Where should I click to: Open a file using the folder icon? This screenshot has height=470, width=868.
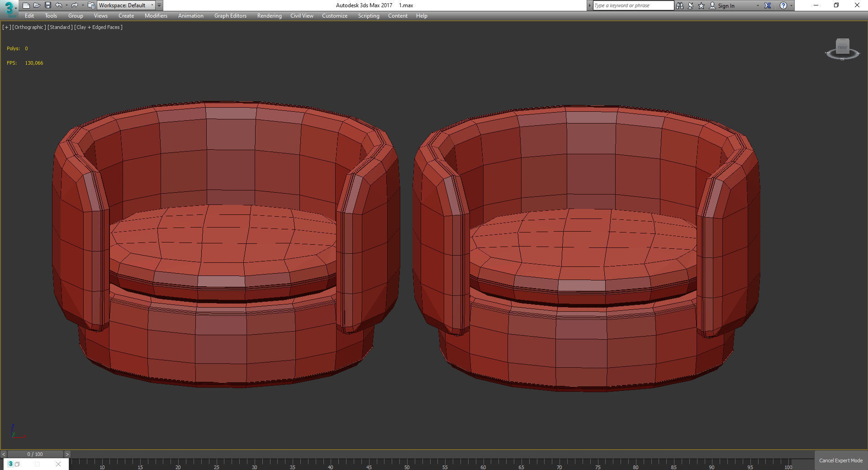(x=37, y=5)
